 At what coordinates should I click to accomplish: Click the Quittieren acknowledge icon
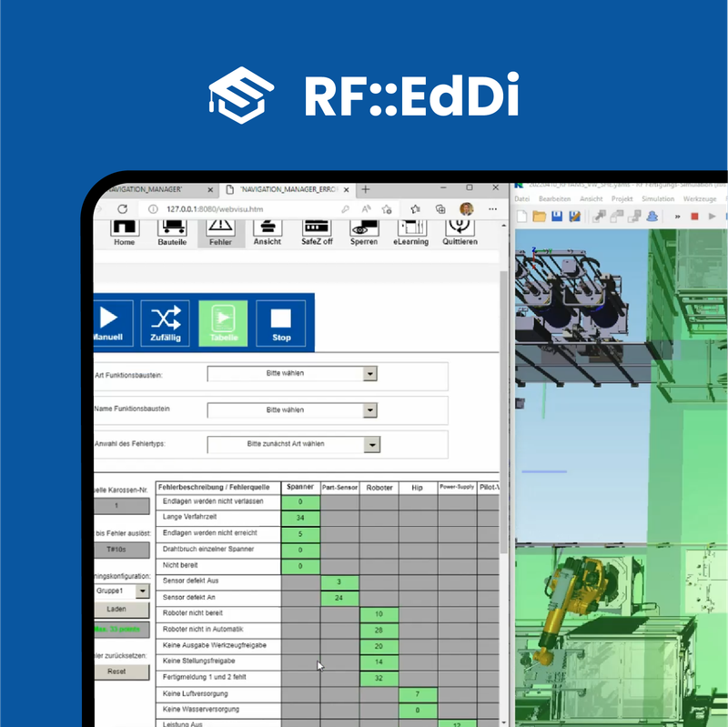(x=460, y=232)
